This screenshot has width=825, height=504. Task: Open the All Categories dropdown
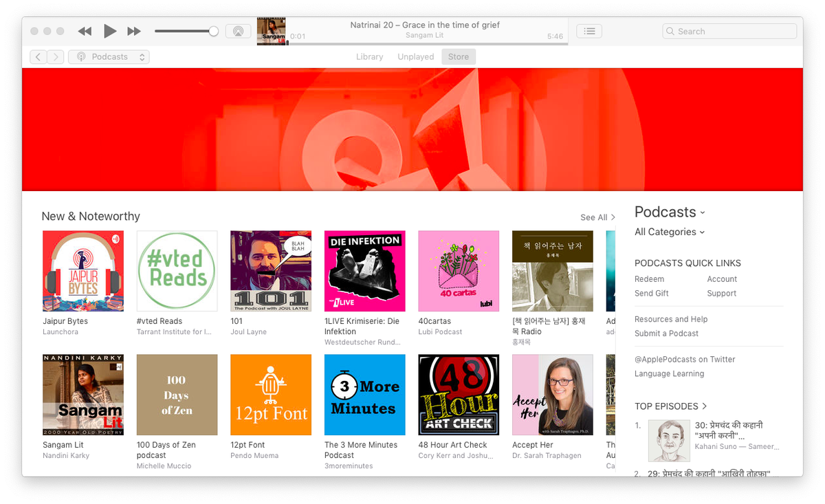[670, 232]
